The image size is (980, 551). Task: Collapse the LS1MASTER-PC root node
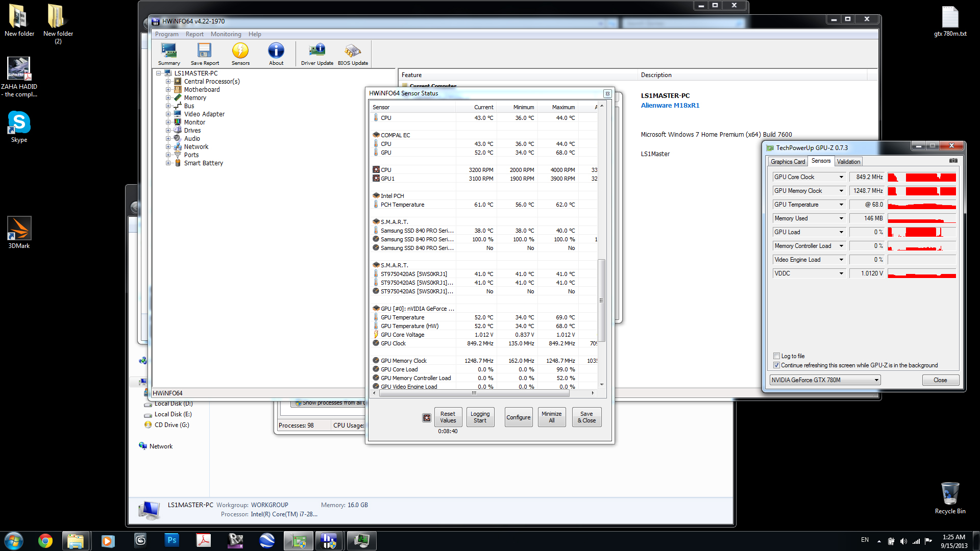point(159,73)
